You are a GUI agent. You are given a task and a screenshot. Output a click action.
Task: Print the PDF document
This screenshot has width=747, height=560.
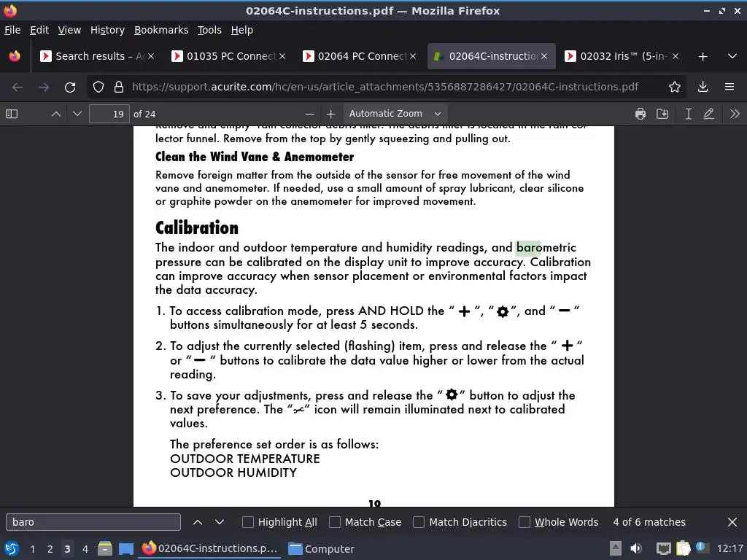coord(640,114)
